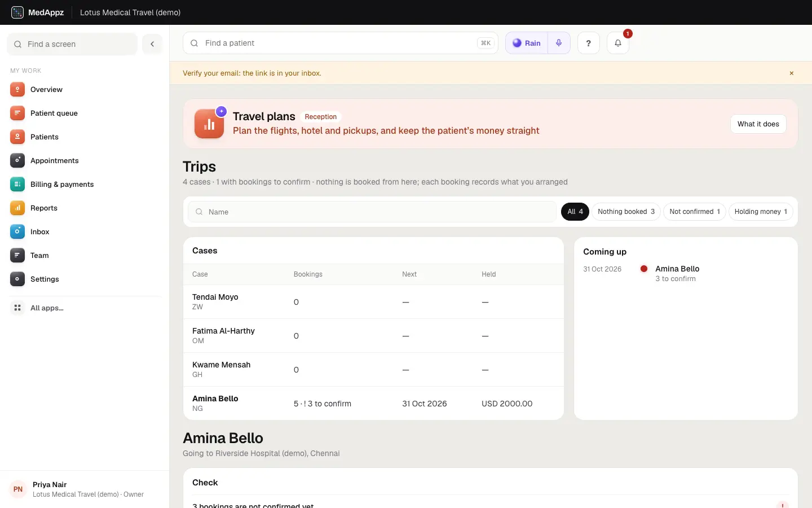The width and height of the screenshot is (812, 508).
Task: Select the Amina Bello case row
Action: pyautogui.click(x=373, y=403)
